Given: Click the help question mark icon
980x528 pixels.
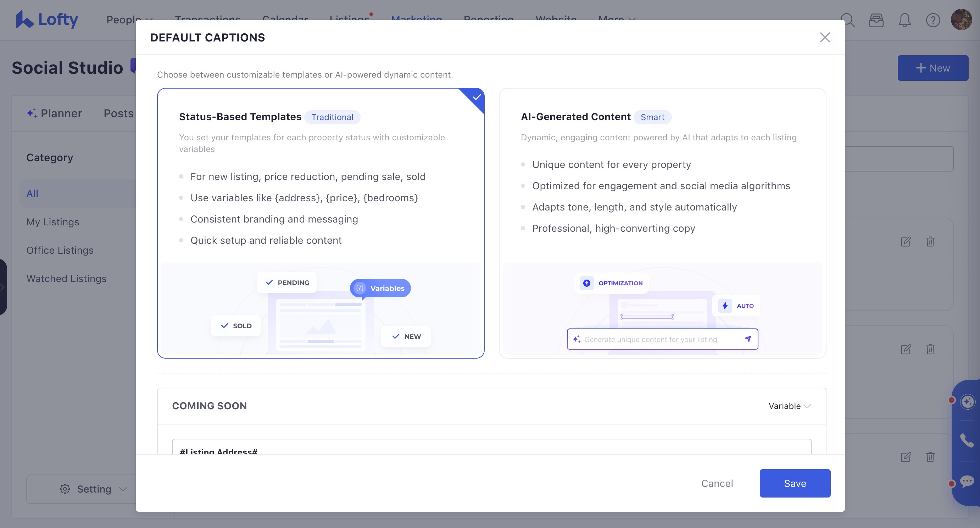Looking at the screenshot, I should pos(933,20).
